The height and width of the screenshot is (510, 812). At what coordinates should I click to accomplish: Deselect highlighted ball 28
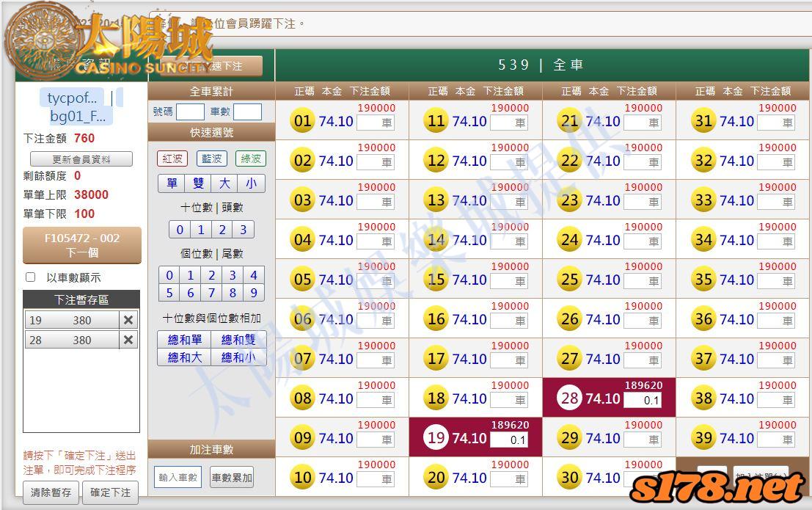[x=570, y=398]
